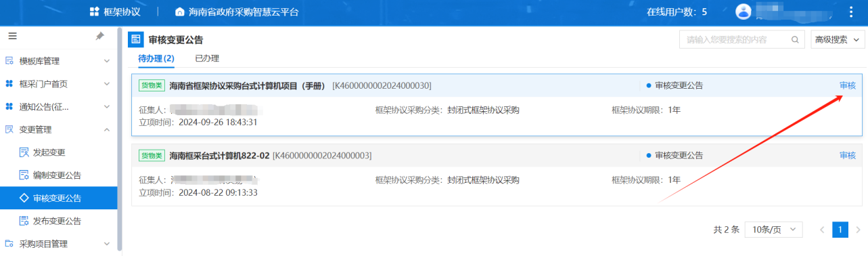The height and width of the screenshot is (256, 868).
Task: Select page 1 in pagination
Action: click(840, 230)
